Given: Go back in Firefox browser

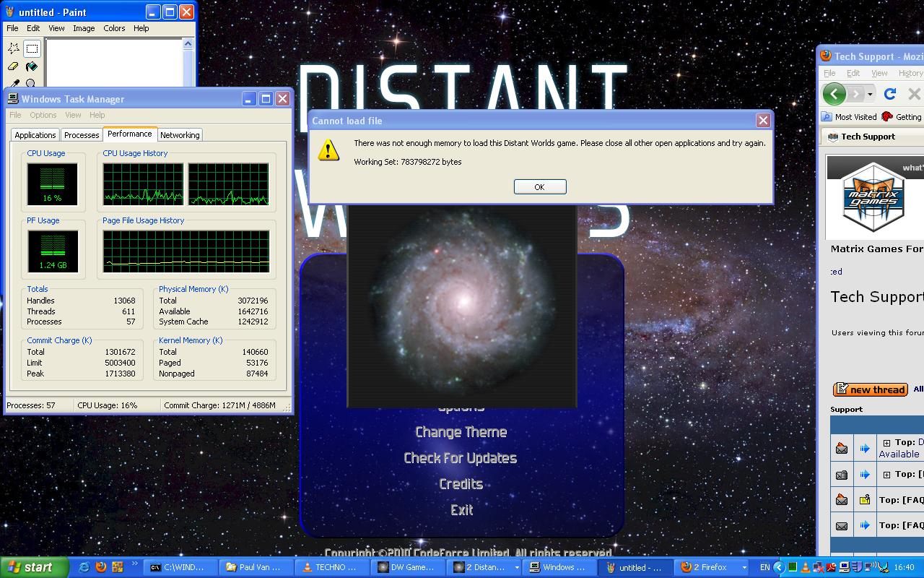Looking at the screenshot, I should pos(834,94).
